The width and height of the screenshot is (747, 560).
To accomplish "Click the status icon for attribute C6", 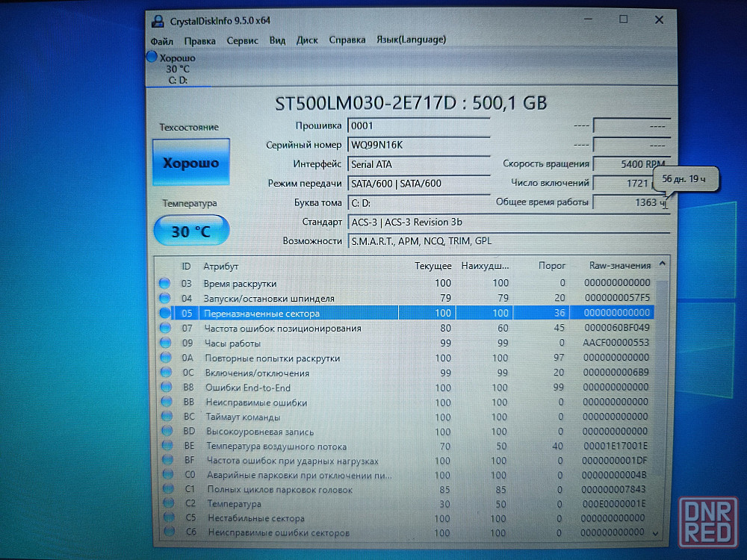I will coord(170,532).
